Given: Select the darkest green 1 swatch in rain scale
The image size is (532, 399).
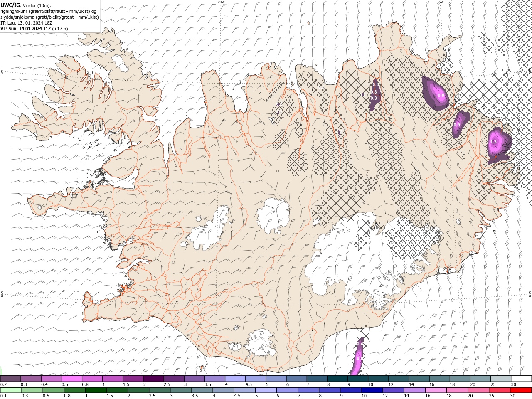Looking at the screenshot, I should click(96, 390).
